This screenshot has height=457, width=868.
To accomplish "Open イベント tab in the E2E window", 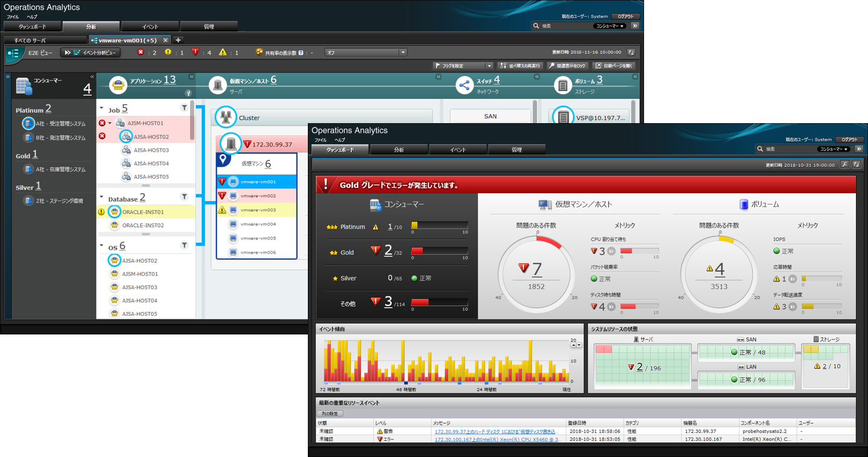I will tap(150, 27).
